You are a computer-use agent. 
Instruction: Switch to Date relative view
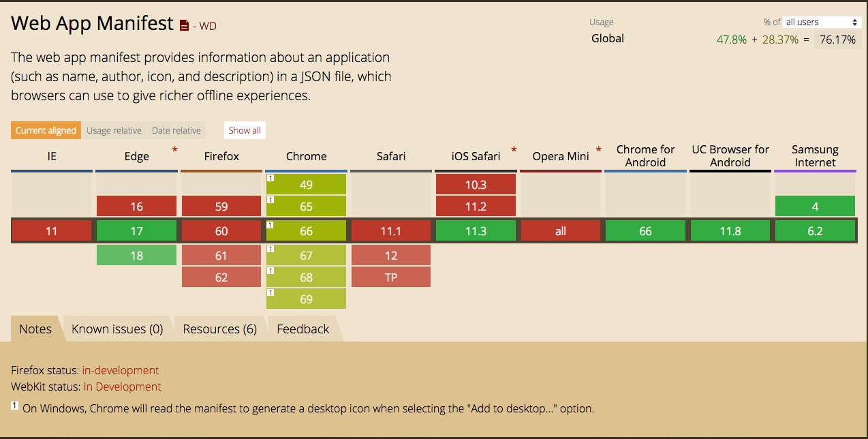(176, 130)
